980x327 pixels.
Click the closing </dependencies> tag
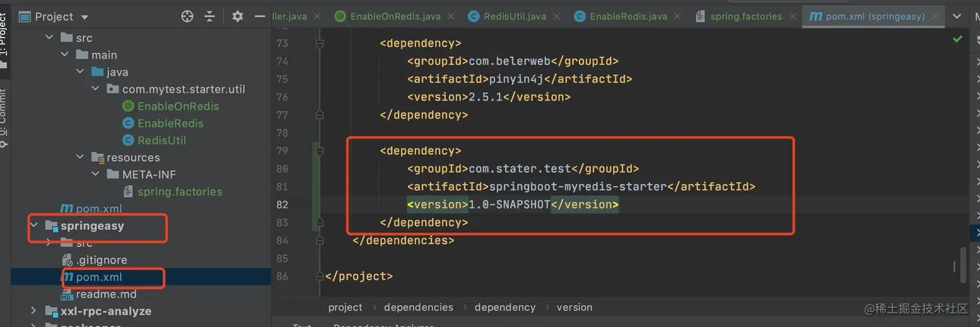[403, 240]
